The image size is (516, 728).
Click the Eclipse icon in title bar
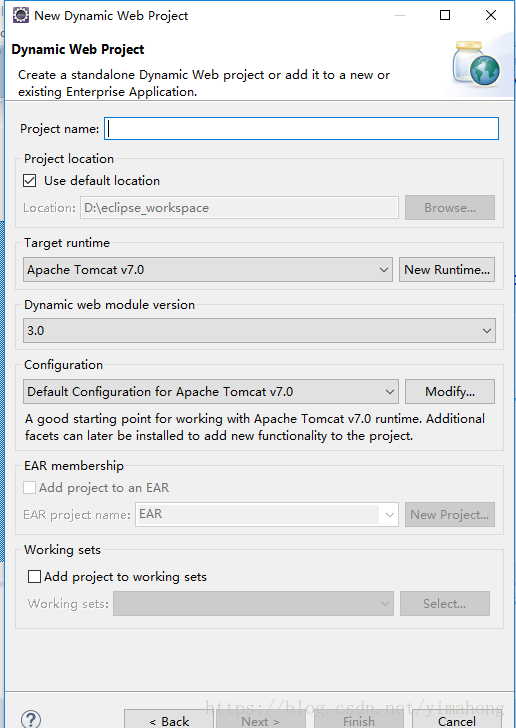point(20,15)
